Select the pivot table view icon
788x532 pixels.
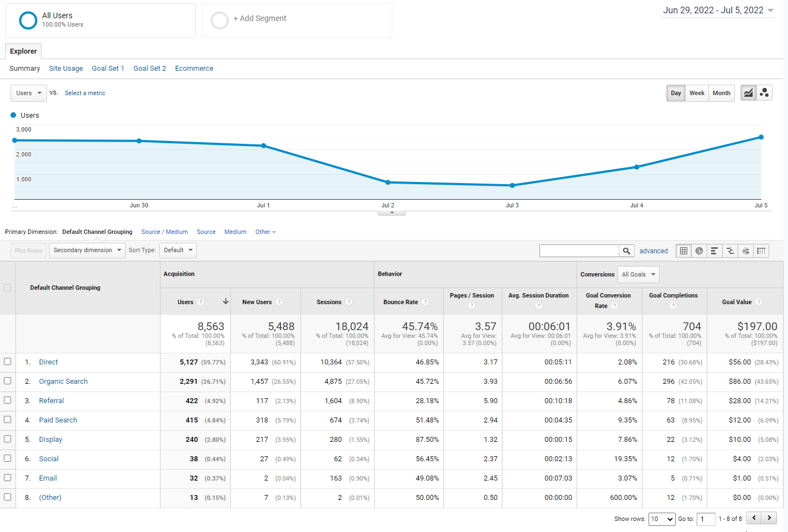coord(761,251)
